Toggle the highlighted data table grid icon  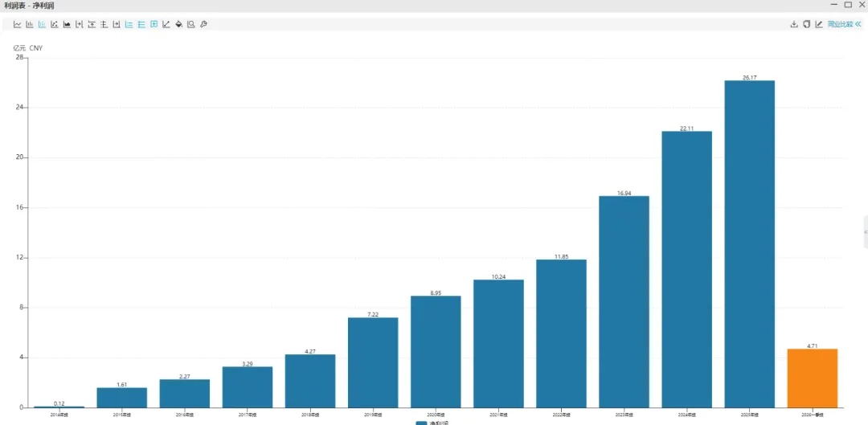(x=154, y=24)
